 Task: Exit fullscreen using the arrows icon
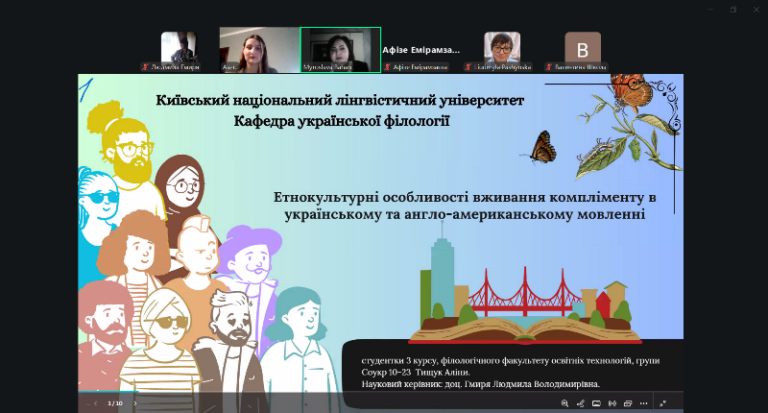point(662,403)
